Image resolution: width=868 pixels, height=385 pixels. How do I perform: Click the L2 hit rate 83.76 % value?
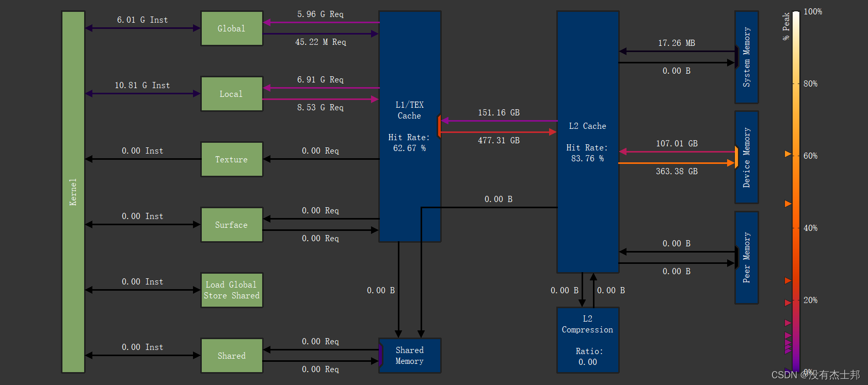588,158
